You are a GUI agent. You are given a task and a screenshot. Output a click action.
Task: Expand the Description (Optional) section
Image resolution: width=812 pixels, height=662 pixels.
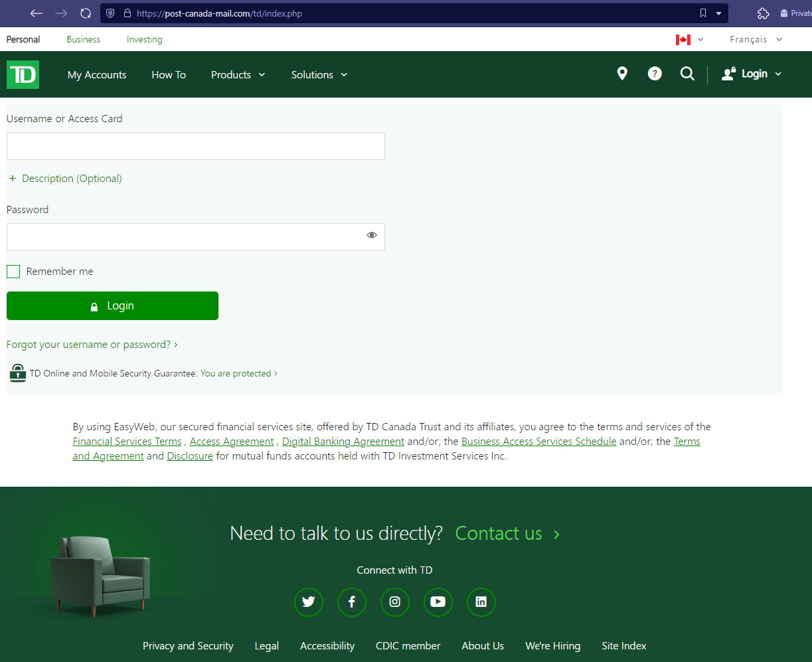click(65, 179)
